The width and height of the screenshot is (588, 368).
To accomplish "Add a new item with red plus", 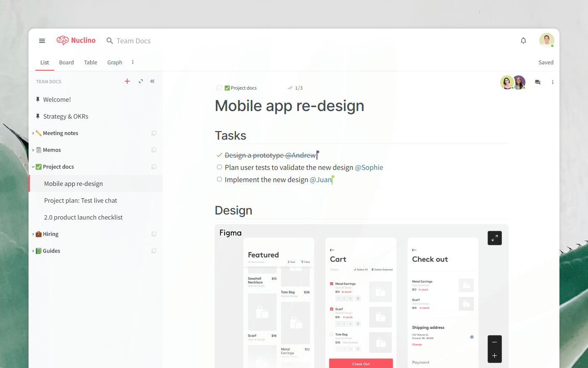I will pos(127,81).
